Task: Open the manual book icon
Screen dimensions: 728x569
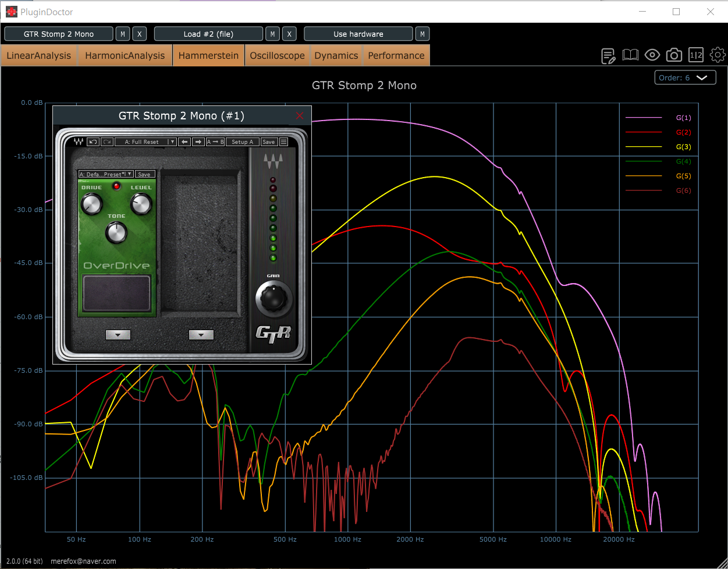Action: (630, 55)
